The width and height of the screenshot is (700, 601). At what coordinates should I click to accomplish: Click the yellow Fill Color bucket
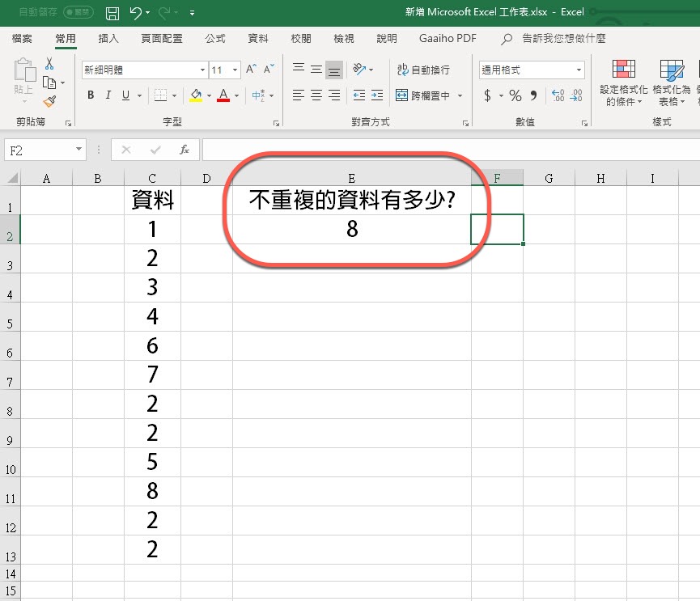click(x=196, y=95)
